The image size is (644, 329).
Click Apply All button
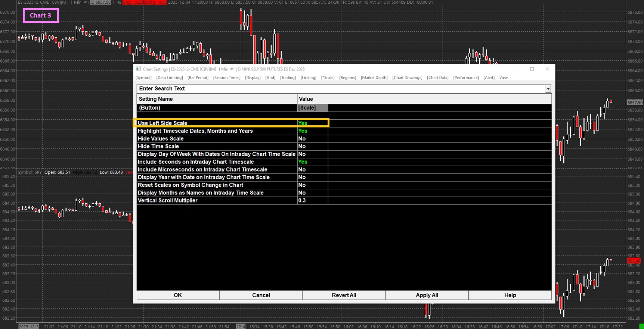(427, 295)
